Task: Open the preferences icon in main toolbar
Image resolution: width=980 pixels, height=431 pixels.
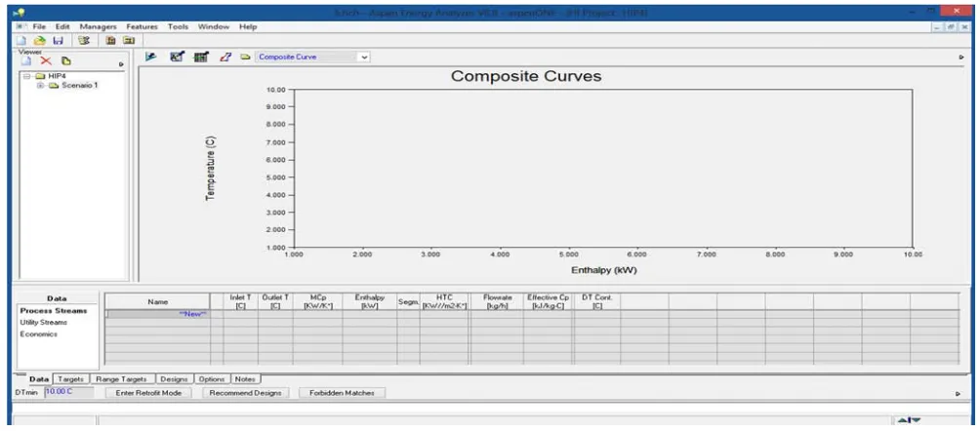Action: (x=85, y=41)
